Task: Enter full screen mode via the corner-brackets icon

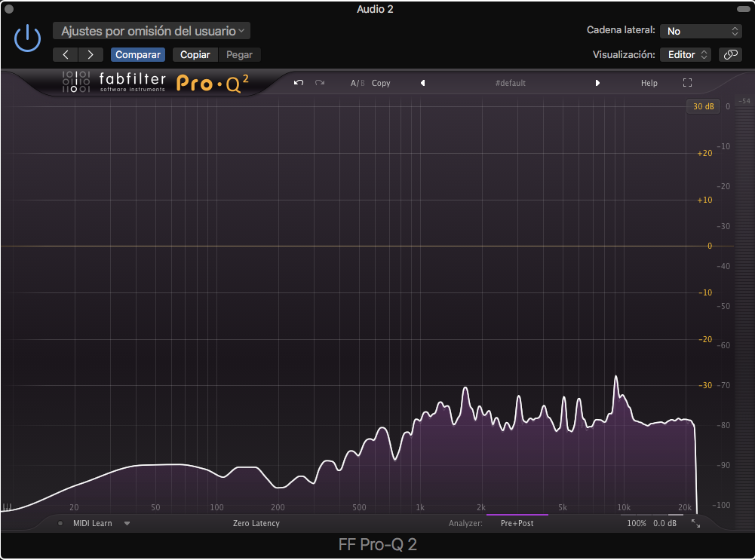Action: 687,83
